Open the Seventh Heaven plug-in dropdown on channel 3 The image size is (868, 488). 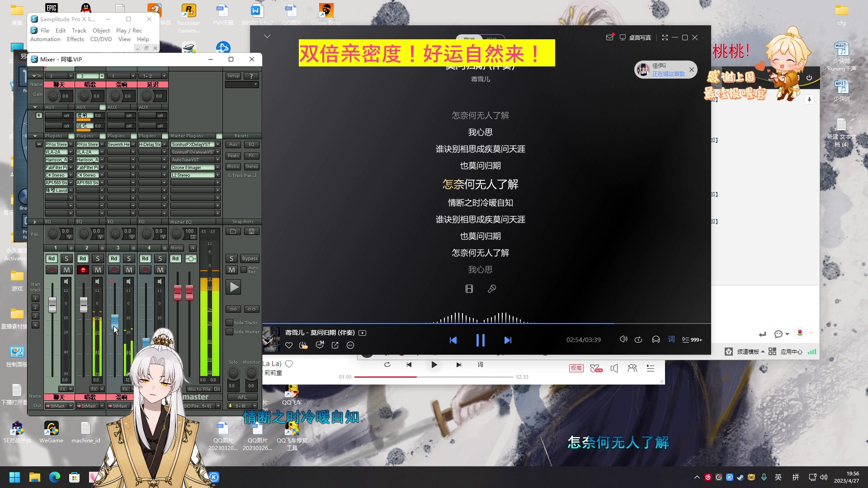(x=133, y=145)
